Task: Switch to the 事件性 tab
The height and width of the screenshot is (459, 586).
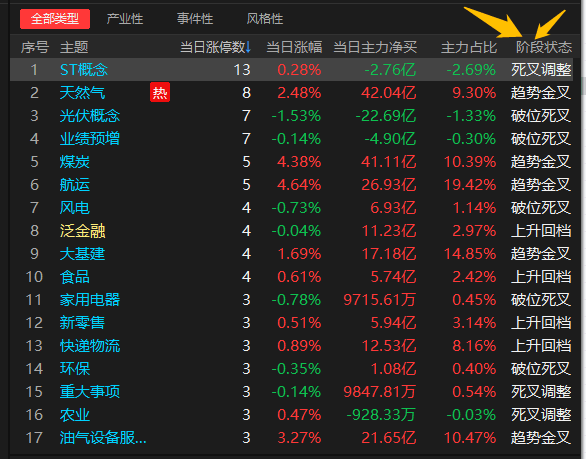Action: 195,19
